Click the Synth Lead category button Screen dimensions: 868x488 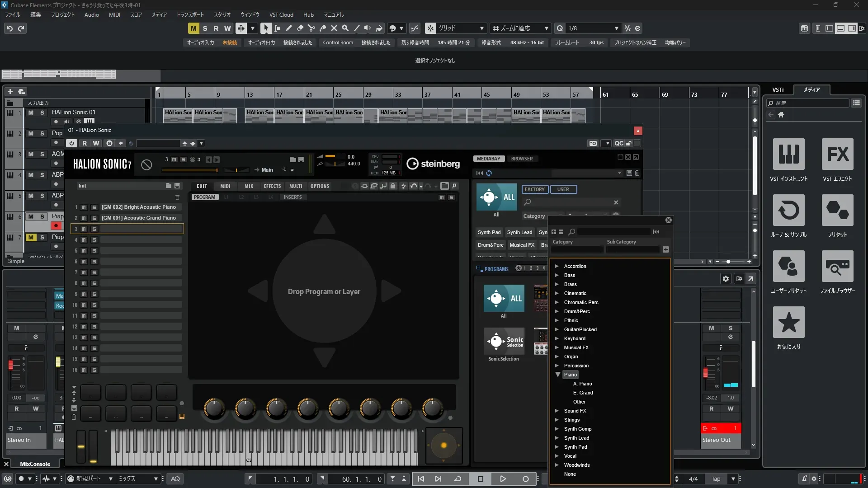tap(519, 232)
